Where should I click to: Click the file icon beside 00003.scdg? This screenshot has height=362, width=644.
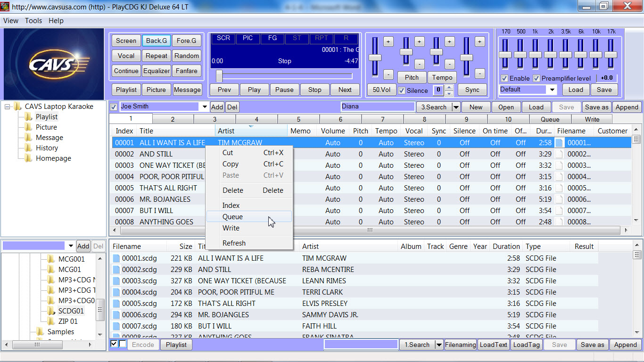coord(116,281)
